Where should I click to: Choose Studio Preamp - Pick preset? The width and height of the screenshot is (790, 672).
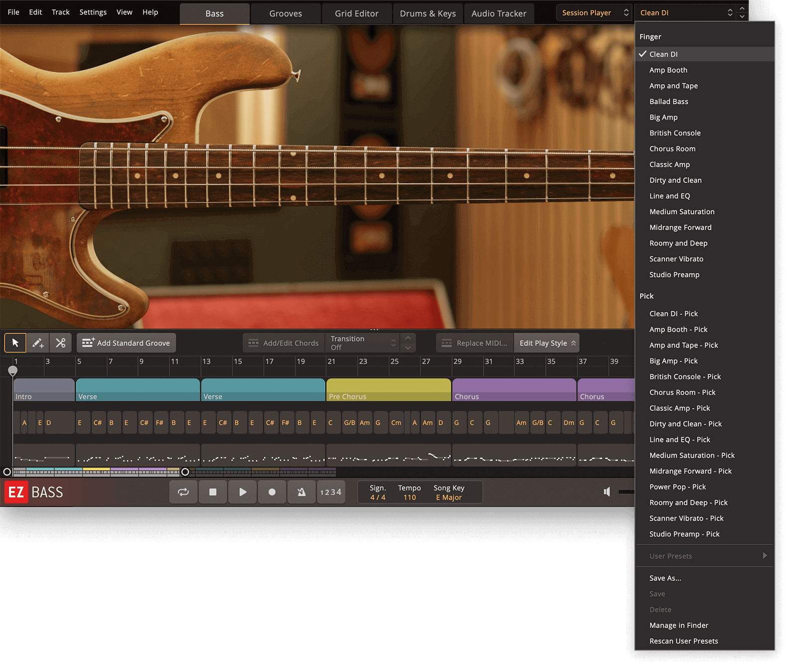coord(705,534)
